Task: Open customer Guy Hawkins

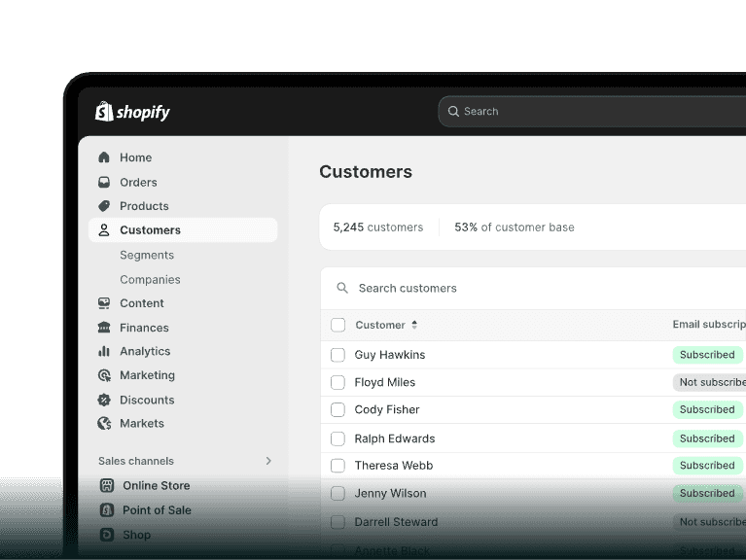Action: [x=390, y=355]
